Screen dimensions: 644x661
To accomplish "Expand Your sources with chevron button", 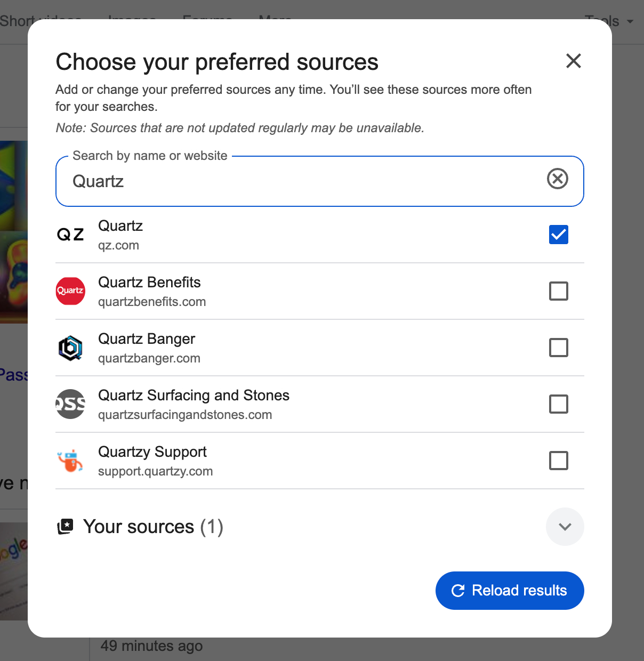I will (x=565, y=527).
